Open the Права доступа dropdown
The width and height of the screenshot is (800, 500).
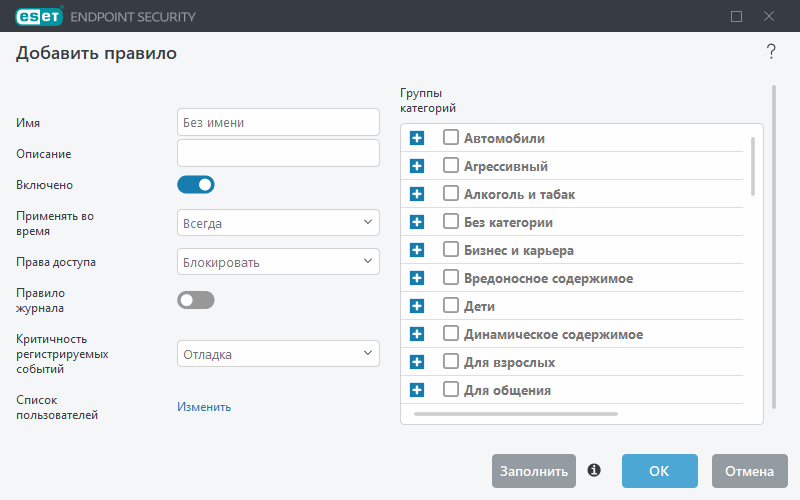coord(278,262)
